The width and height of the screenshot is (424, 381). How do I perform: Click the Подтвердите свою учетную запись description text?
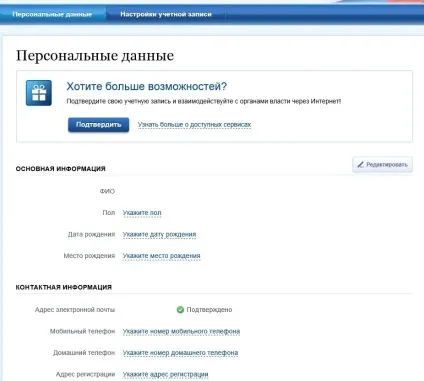[204, 101]
